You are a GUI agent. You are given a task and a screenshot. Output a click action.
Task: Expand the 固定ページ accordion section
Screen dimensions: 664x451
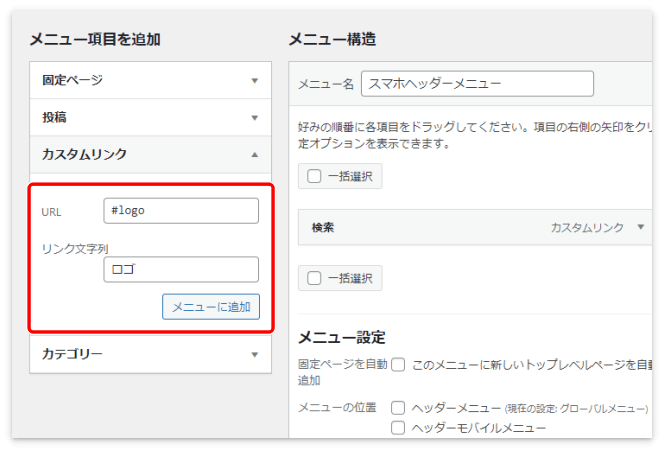point(150,80)
